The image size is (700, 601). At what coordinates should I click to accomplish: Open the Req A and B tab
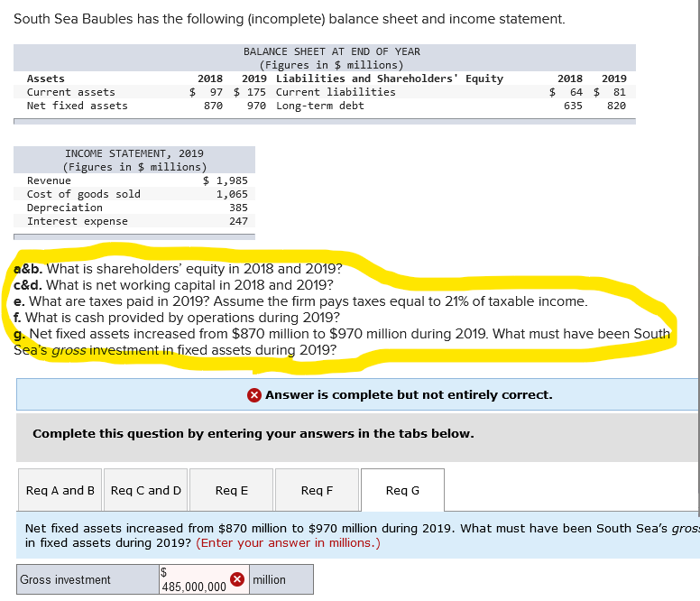[60, 490]
